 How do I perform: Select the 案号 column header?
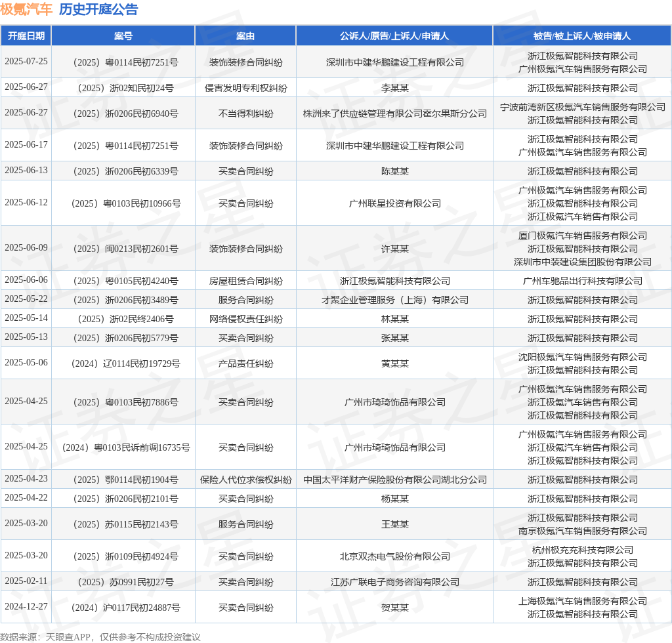click(x=123, y=36)
